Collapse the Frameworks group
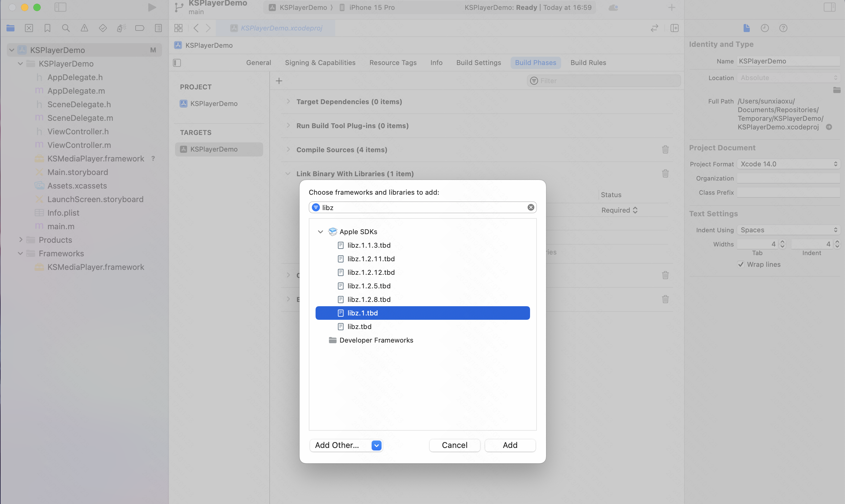This screenshot has width=845, height=504. [20, 253]
